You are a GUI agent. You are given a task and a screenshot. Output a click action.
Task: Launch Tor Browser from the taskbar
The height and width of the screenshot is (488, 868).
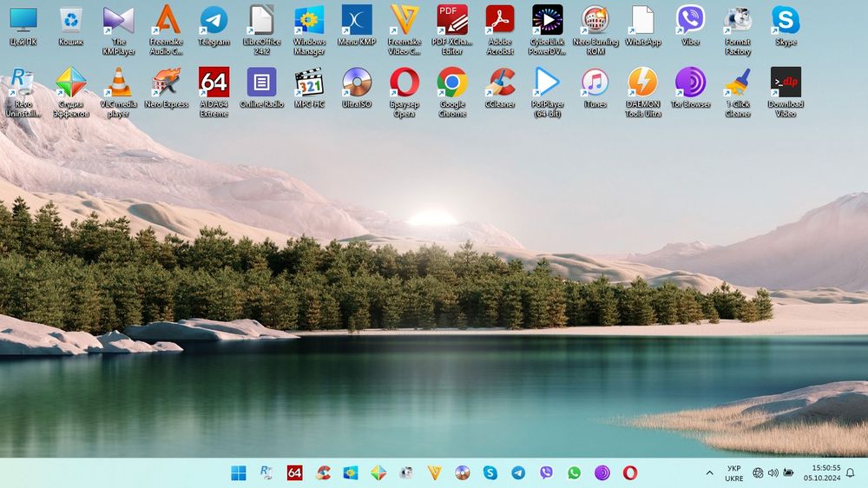pyautogui.click(x=602, y=473)
